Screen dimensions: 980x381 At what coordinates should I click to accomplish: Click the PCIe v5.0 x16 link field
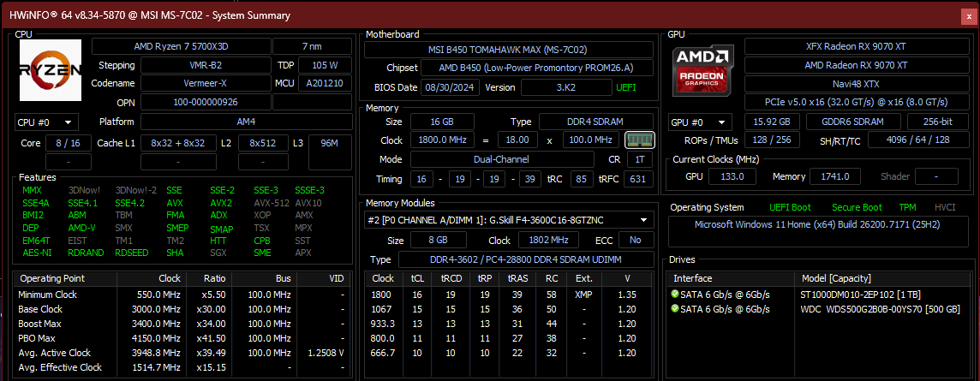coord(856,102)
